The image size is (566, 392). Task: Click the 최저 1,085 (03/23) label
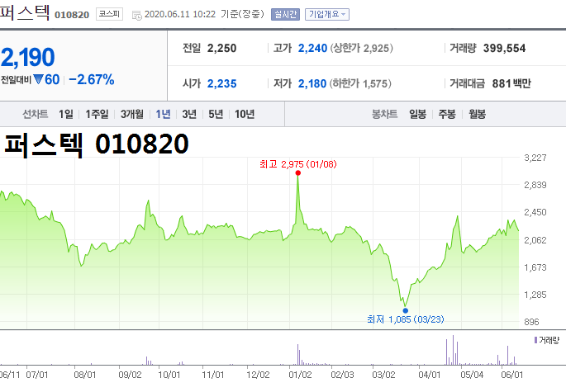click(406, 319)
